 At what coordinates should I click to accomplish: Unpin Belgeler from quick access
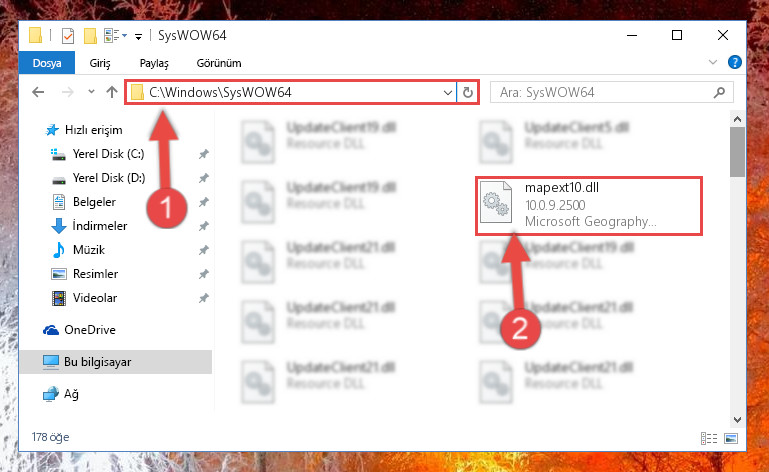(204, 202)
